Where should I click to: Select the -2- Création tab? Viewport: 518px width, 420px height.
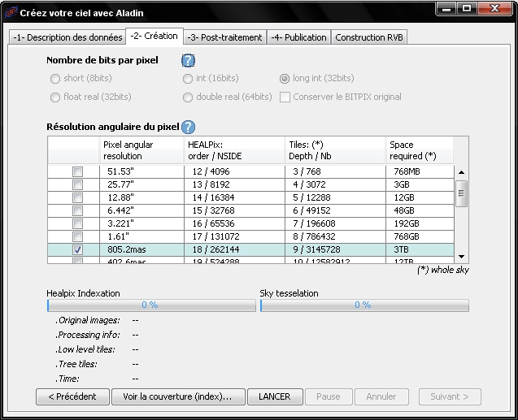155,36
